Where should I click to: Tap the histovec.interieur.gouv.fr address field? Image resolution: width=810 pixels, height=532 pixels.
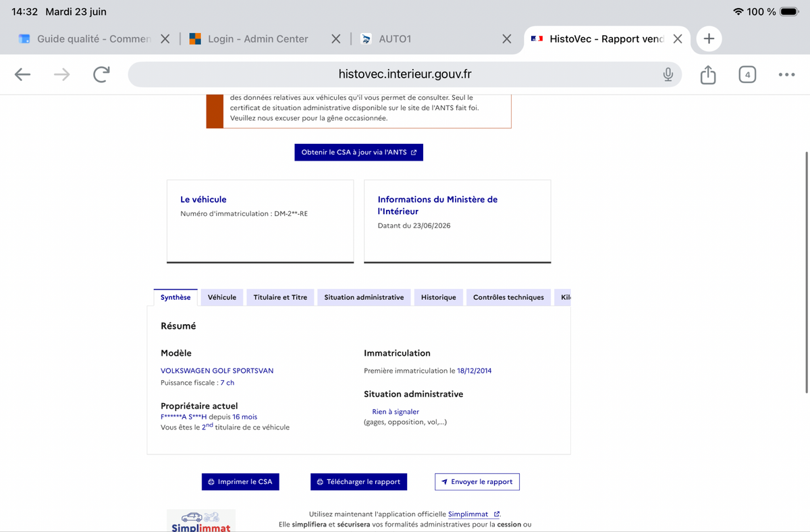click(x=404, y=74)
